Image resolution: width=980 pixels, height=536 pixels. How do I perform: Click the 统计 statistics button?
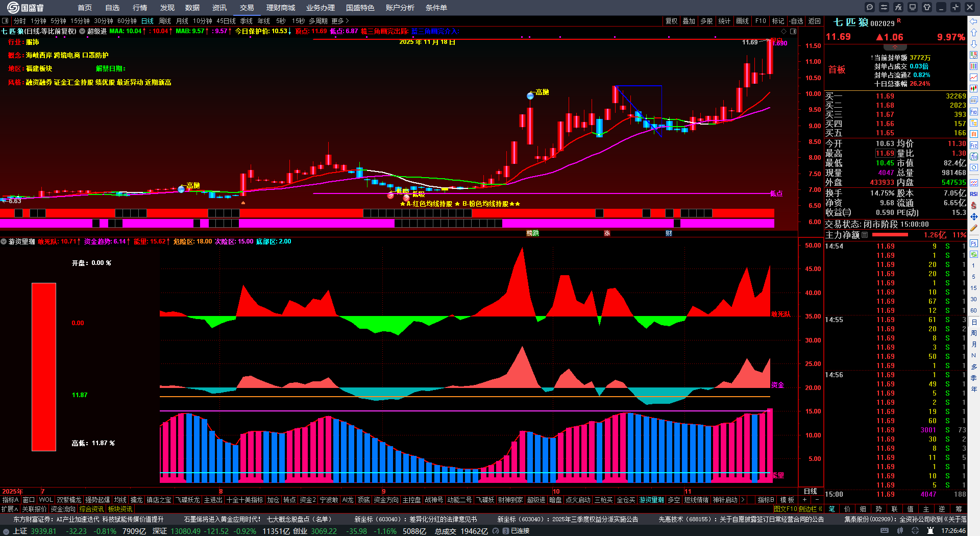(724, 21)
